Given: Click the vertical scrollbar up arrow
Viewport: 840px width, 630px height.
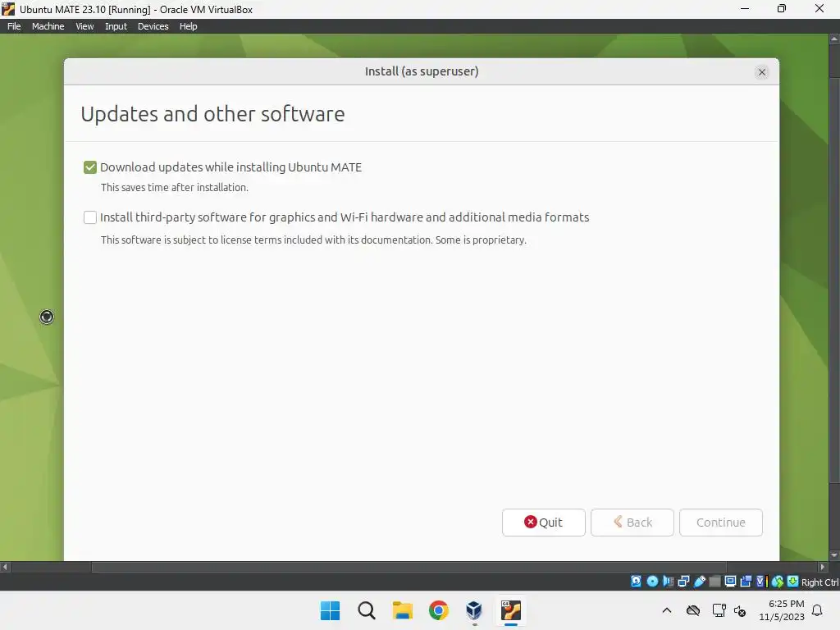Looking at the screenshot, I should point(834,39).
